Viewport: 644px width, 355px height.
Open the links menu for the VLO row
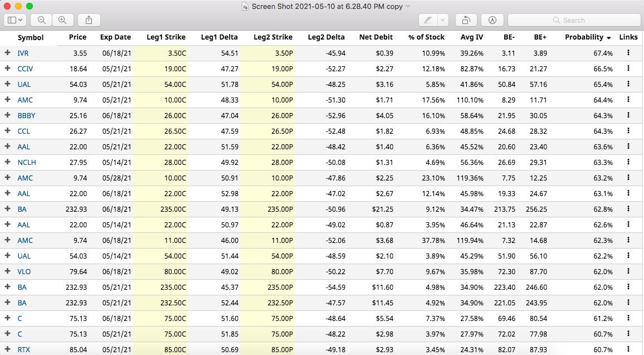point(628,271)
